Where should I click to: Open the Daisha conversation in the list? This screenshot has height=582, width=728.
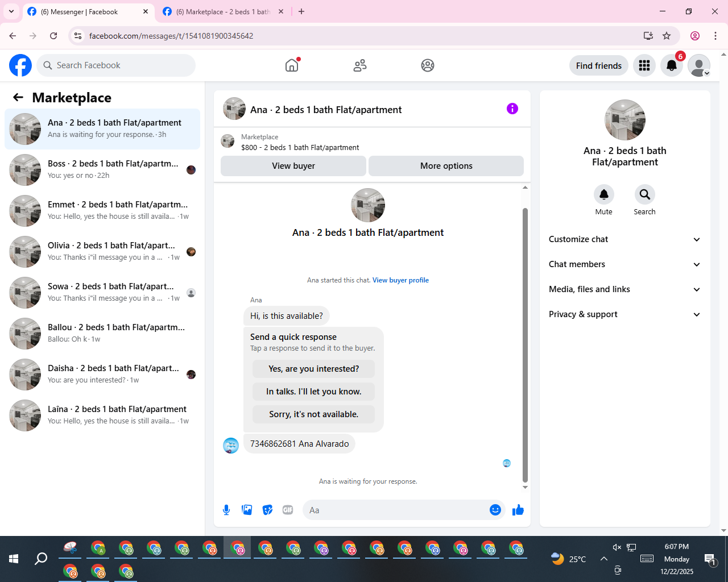102,375
